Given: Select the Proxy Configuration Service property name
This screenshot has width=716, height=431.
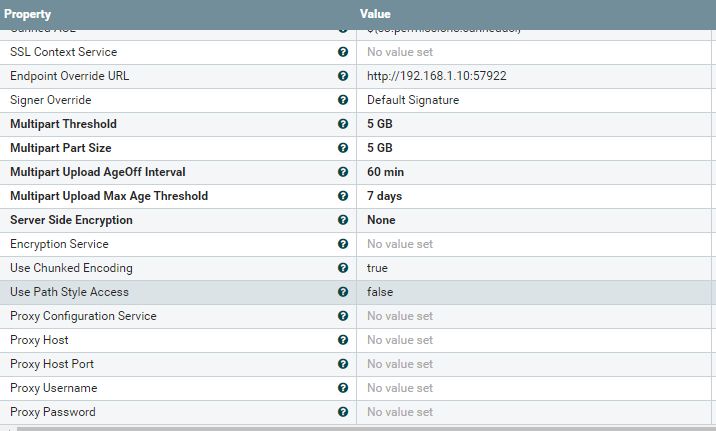Looking at the screenshot, I should point(83,316).
